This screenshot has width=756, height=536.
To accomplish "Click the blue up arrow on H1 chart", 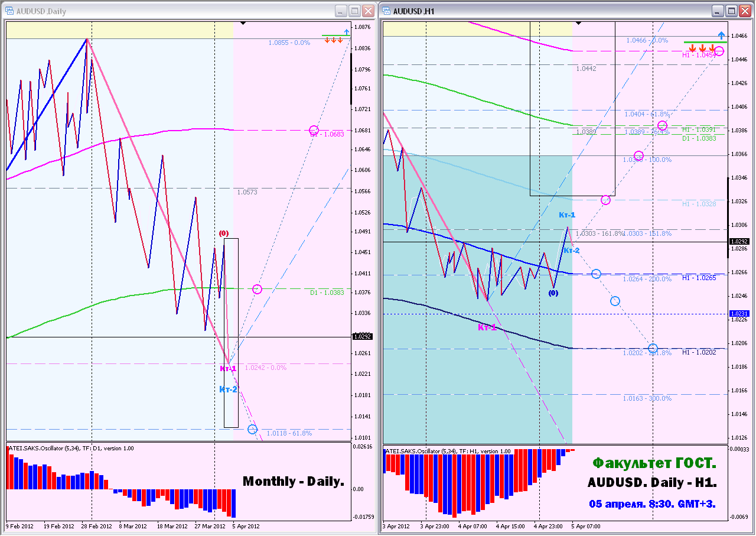I will click(x=721, y=35).
